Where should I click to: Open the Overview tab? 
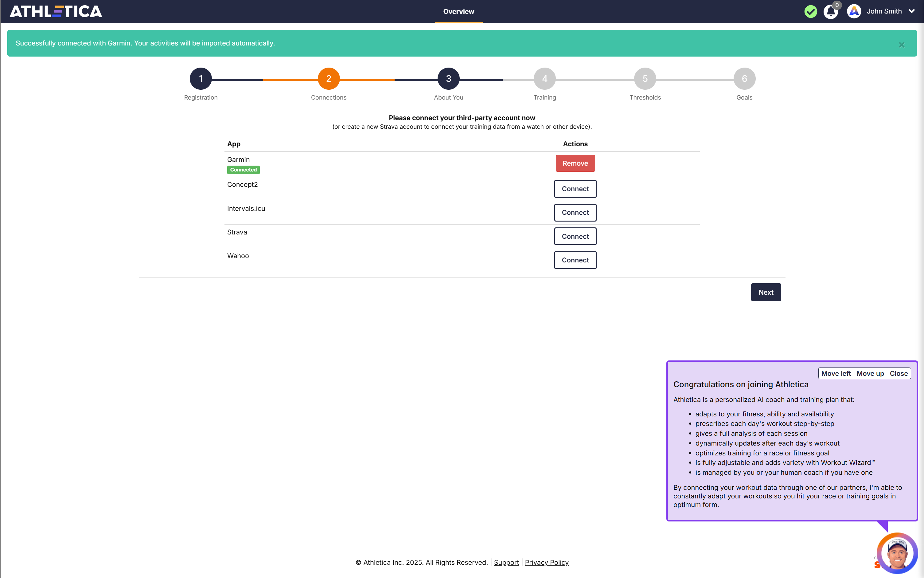tap(458, 11)
